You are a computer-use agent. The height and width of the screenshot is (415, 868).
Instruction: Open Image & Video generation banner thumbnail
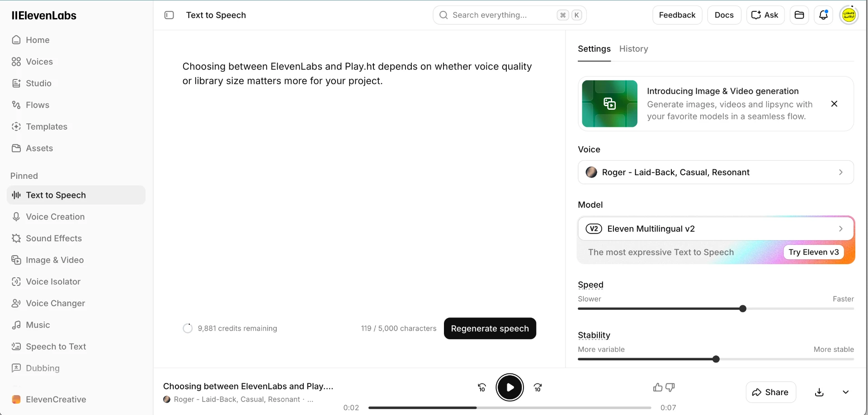point(609,104)
